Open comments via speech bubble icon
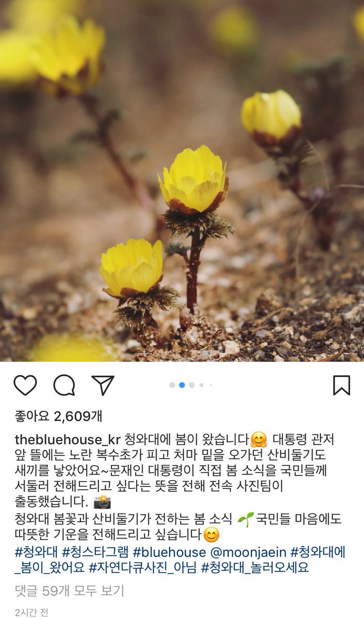This screenshot has height=619, width=364. [64, 385]
